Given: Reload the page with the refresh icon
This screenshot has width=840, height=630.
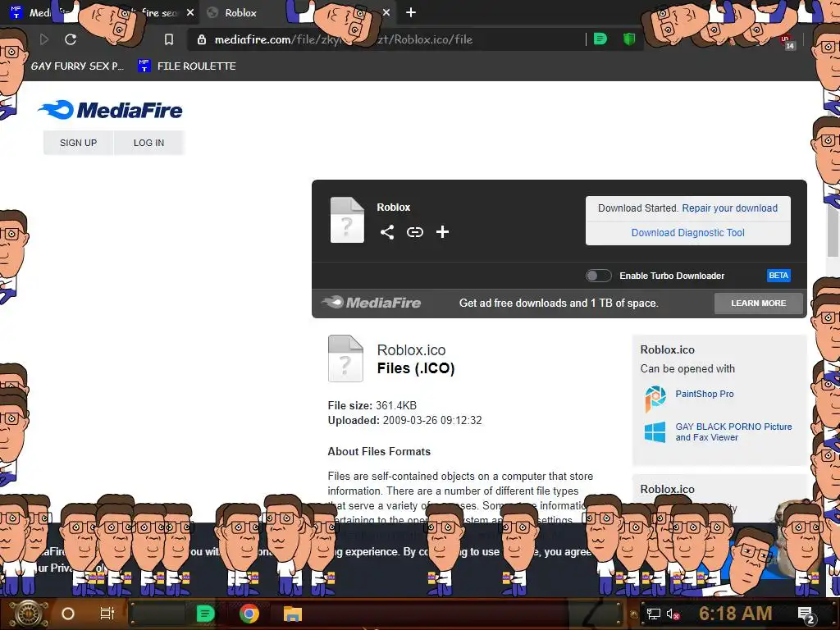Looking at the screenshot, I should pyautogui.click(x=71, y=39).
